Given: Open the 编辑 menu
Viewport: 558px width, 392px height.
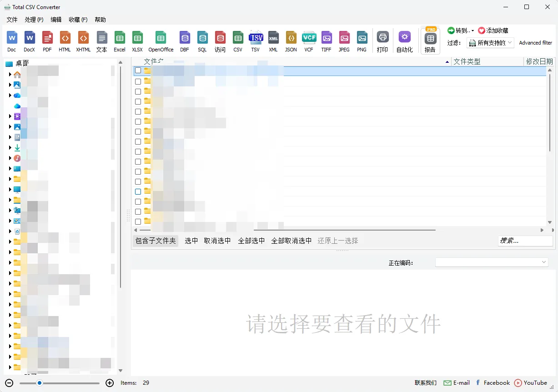Looking at the screenshot, I should pos(56,20).
